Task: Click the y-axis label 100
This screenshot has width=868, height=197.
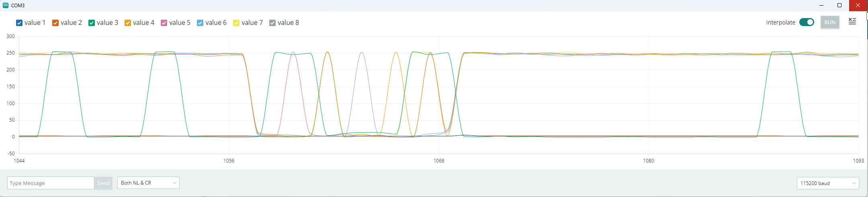Action: point(10,103)
